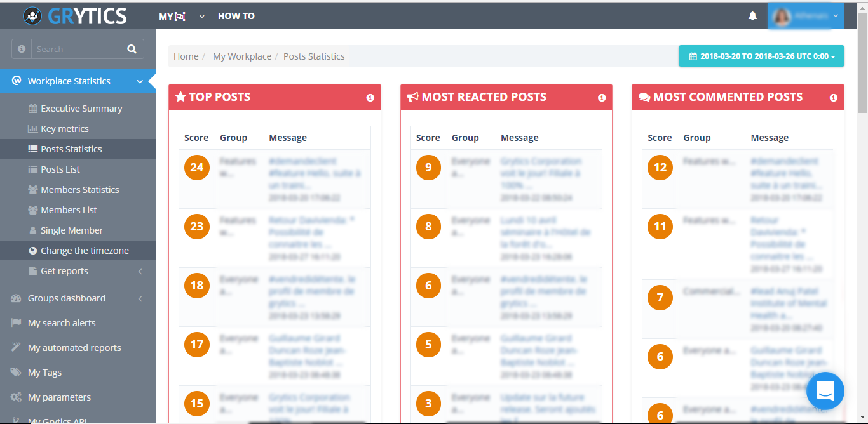
Task: Open the MY dropdown in the top bar
Action: click(182, 16)
